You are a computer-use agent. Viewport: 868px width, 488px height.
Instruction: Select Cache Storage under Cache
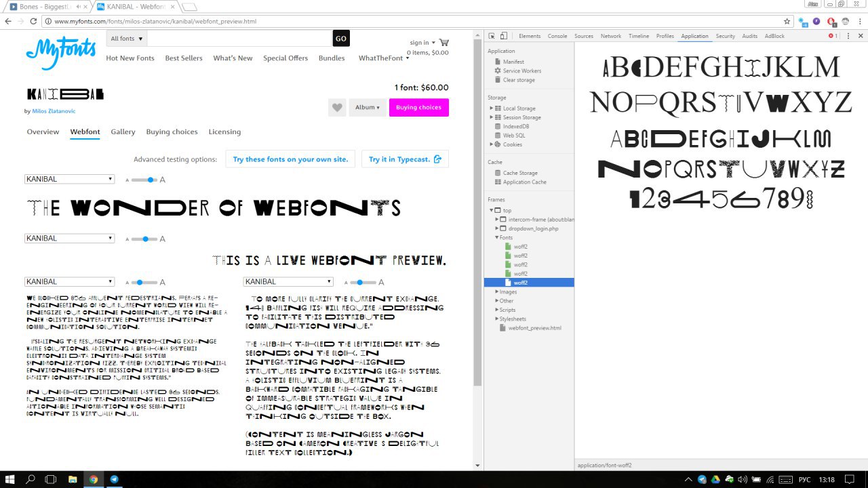click(520, 173)
